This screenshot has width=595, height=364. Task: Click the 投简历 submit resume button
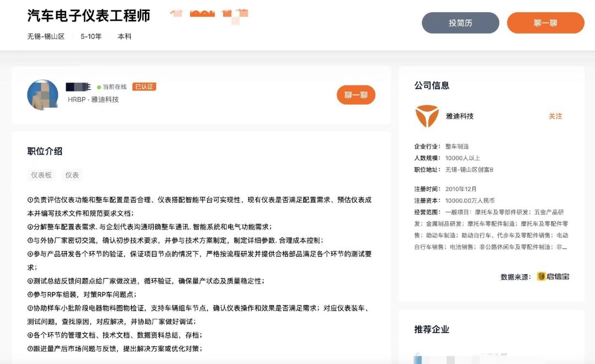click(460, 23)
